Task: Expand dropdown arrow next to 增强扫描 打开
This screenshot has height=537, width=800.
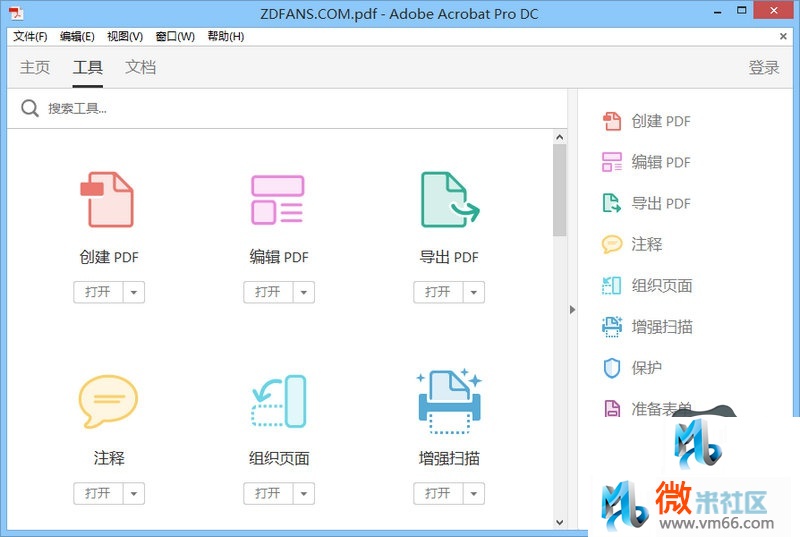Action: click(x=473, y=494)
